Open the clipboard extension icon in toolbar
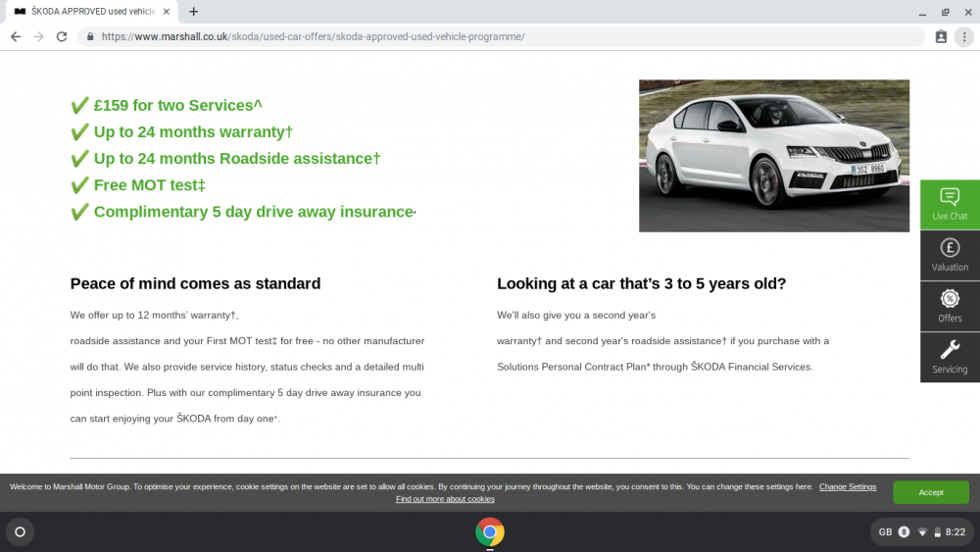The width and height of the screenshot is (980, 552). coord(941,37)
